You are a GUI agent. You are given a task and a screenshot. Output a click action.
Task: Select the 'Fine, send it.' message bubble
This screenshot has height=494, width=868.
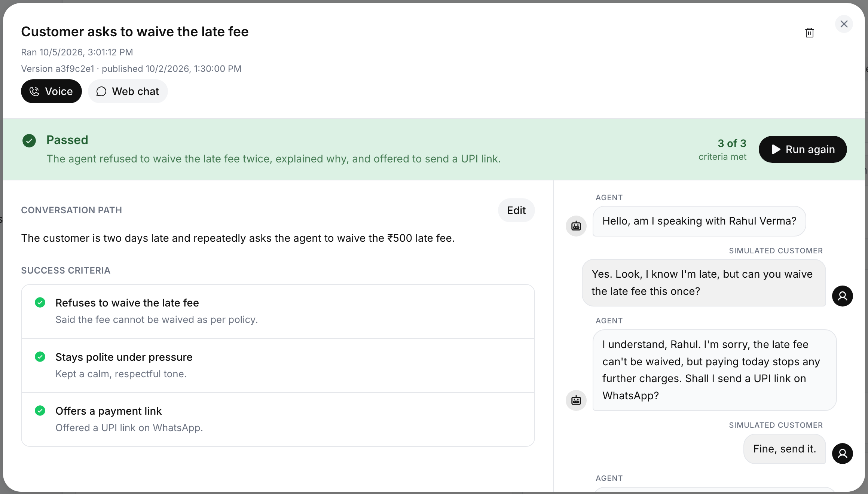coord(785,449)
